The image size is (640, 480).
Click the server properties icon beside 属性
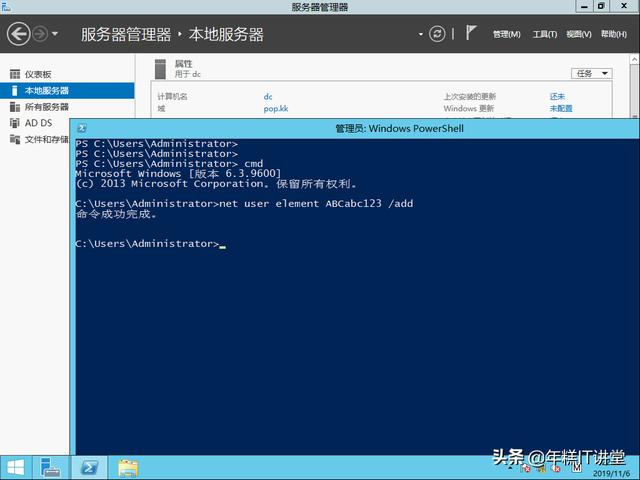(160, 69)
